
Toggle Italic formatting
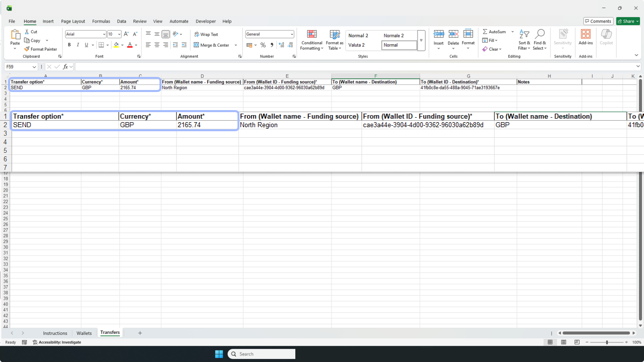click(x=77, y=45)
